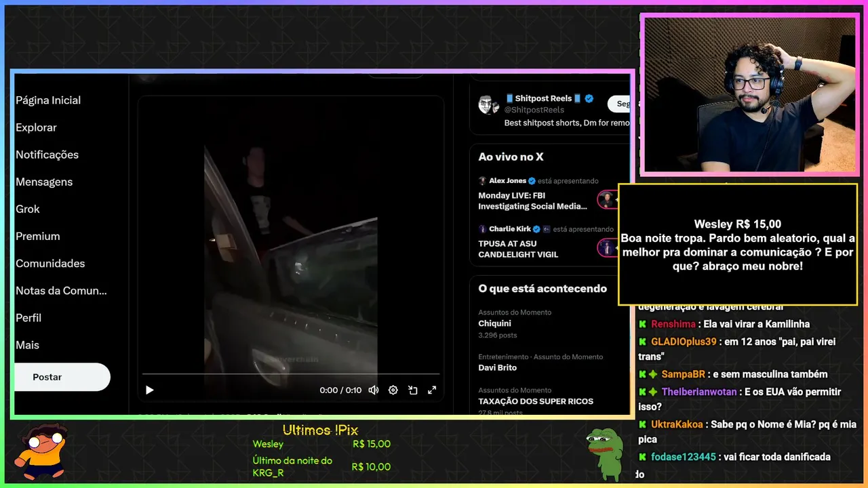Click the Postar button

click(x=62, y=377)
